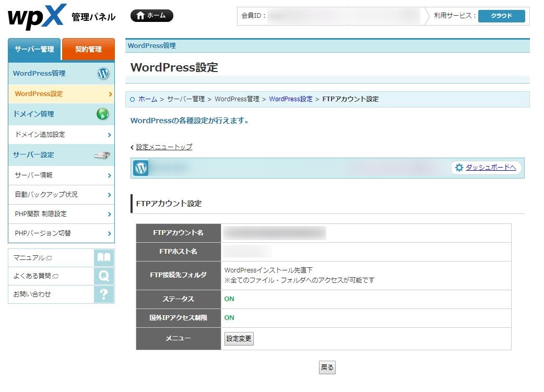Screen dimensions: 544x392
Task: Click the 会員ID label
Action: 254,16
